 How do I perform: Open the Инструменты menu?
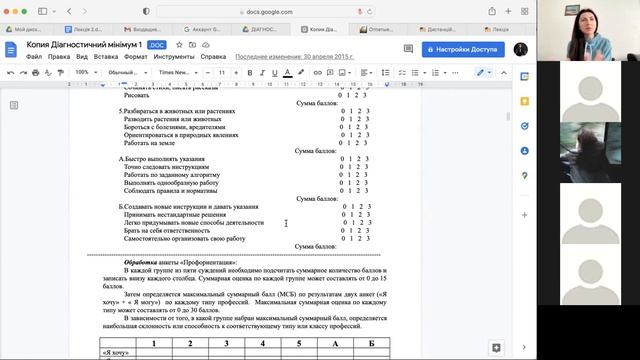[x=174, y=57]
